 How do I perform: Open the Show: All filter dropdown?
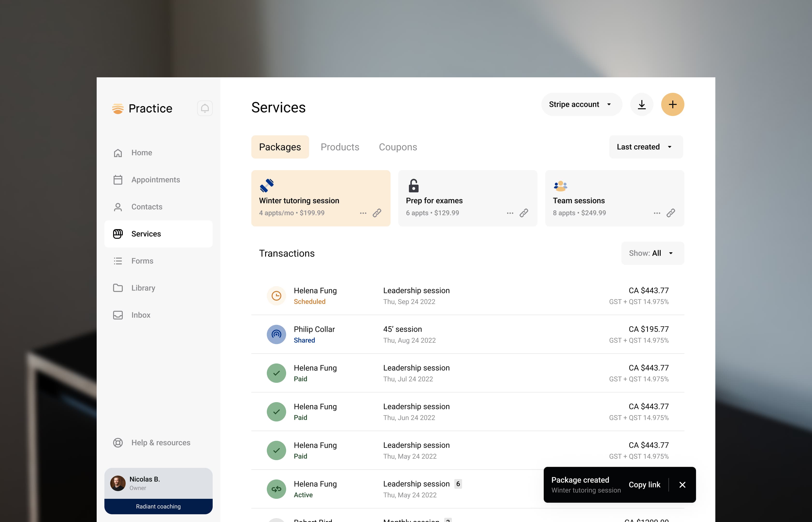pyautogui.click(x=652, y=253)
